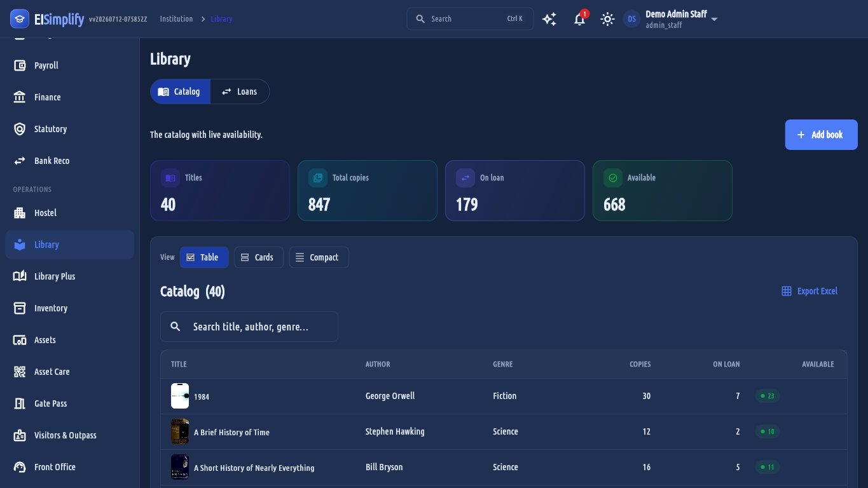Click the Asset Care QR code icon

click(20, 372)
